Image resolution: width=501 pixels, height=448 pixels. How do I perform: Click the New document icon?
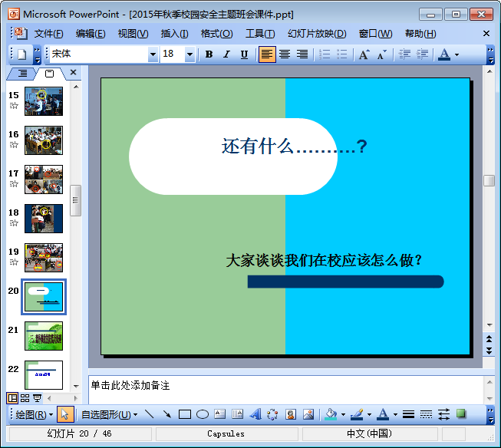tap(21, 54)
